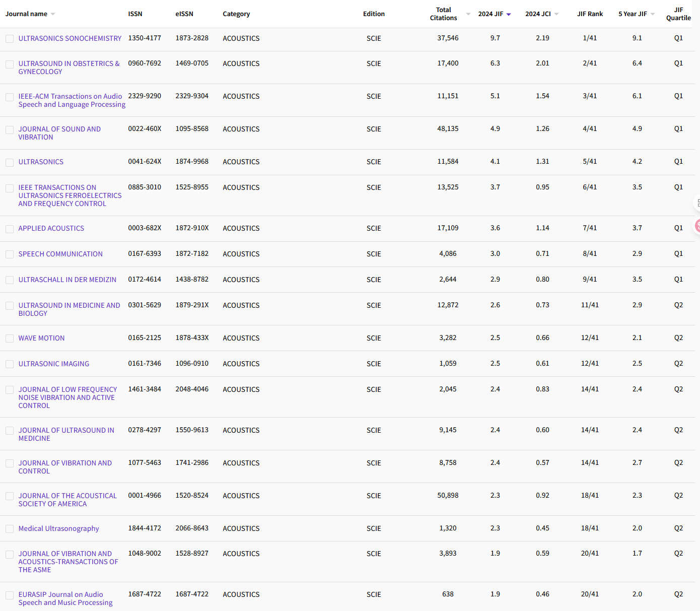
Task: Click ACOUSTICS category in Wave Motion row
Action: coord(241,338)
